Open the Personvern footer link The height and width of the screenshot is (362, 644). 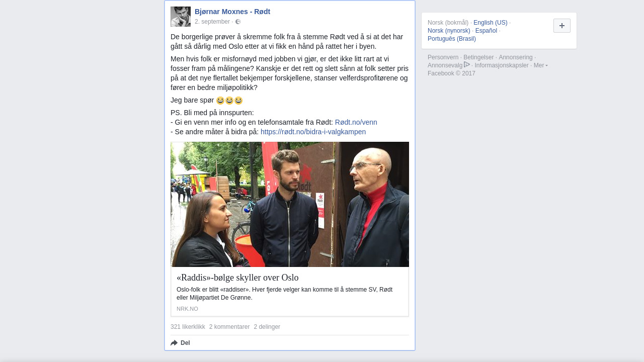click(x=443, y=57)
